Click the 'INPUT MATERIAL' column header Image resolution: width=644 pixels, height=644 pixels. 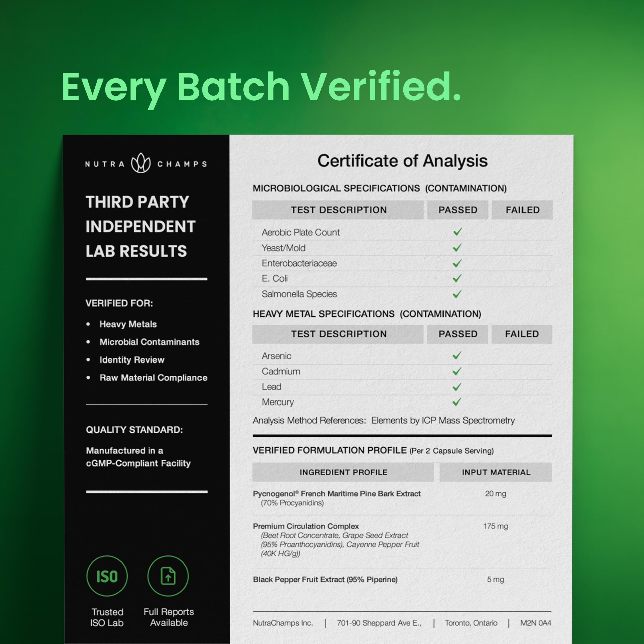coord(496,472)
